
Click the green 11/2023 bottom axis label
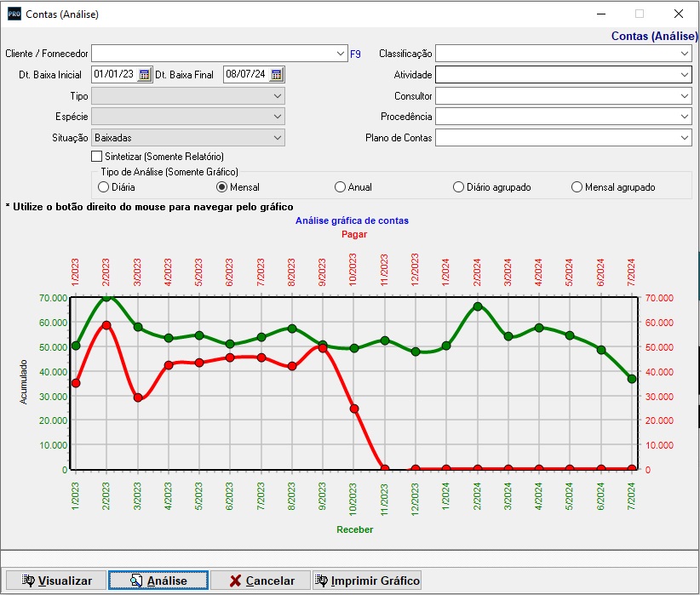(384, 500)
